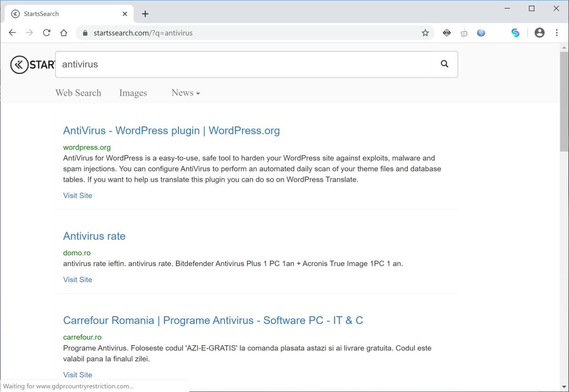Click Visit Site under domo.ro result
The image size is (569, 392).
pyautogui.click(x=78, y=280)
